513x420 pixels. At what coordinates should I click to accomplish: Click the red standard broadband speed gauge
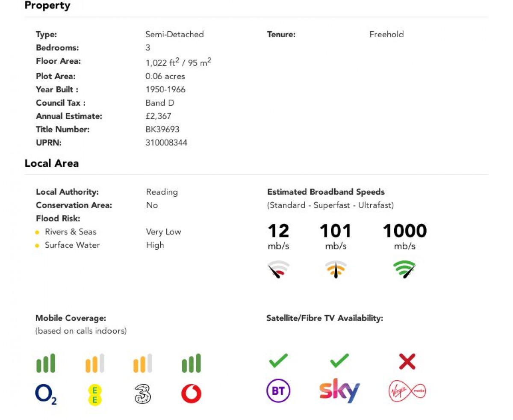279,269
